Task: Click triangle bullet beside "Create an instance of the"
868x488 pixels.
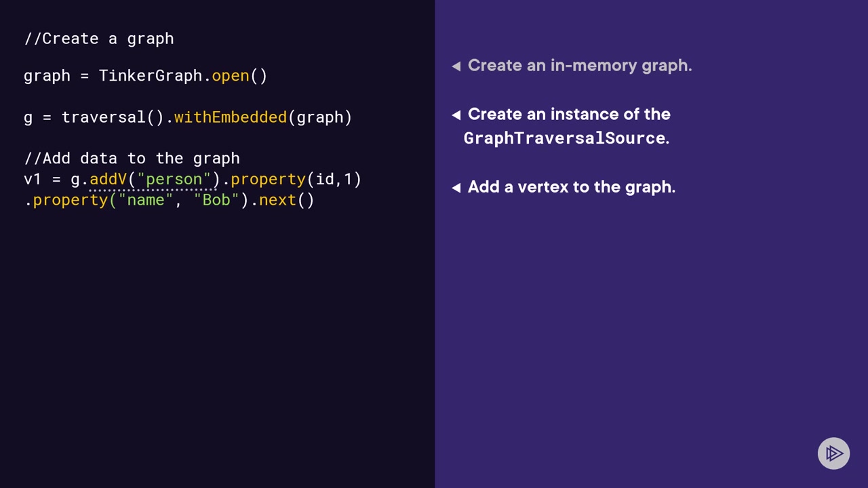Action: [456, 115]
